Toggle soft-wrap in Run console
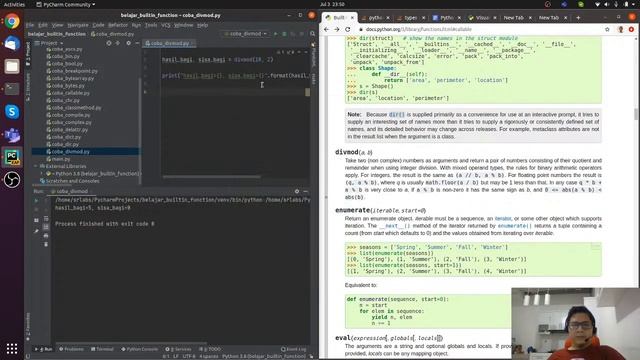This screenshot has height=360, width=640. (46, 218)
